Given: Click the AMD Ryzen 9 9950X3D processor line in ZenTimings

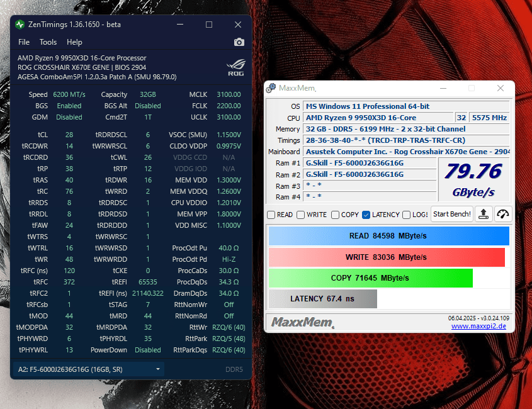Looking at the screenshot, I should (82, 58).
